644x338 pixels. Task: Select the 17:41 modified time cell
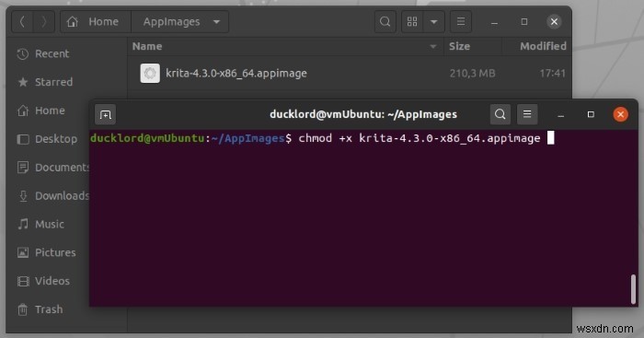552,73
